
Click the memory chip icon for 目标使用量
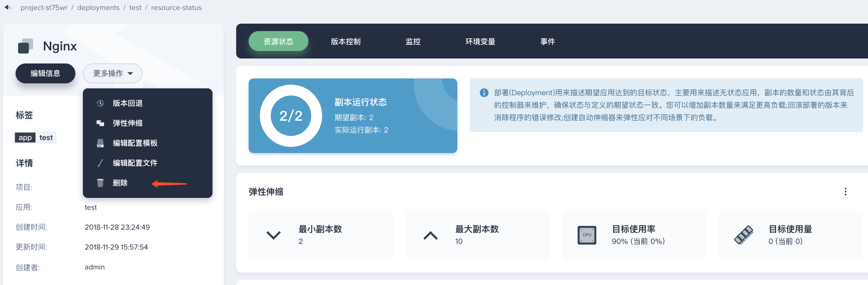pos(744,235)
